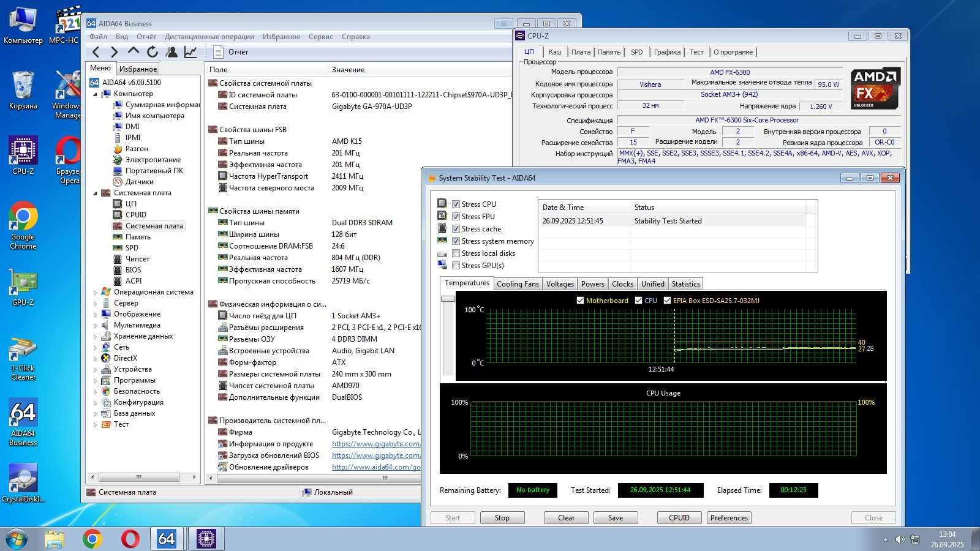This screenshot has height=551, width=980.
Task: Uncheck the Stress FPU checkbox
Action: tap(456, 217)
